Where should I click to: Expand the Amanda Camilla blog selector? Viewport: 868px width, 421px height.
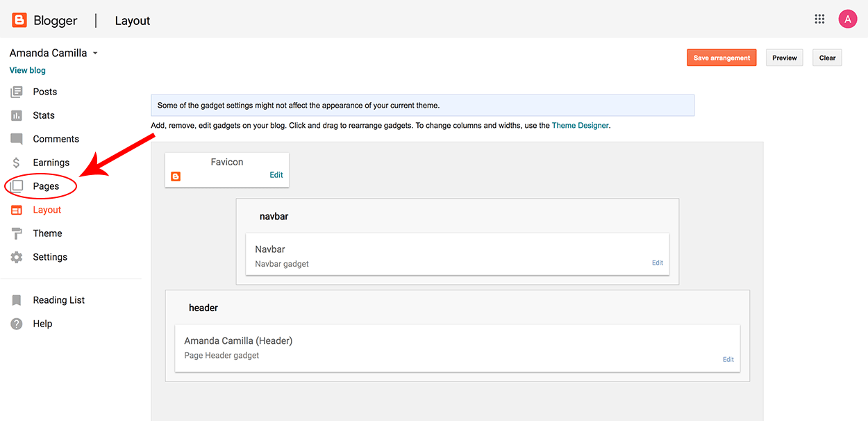coord(95,52)
